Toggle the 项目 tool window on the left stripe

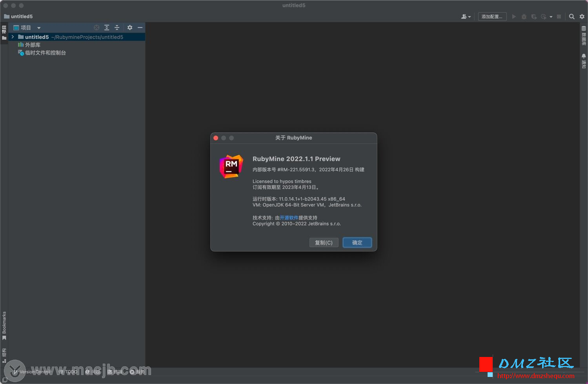(x=4, y=33)
